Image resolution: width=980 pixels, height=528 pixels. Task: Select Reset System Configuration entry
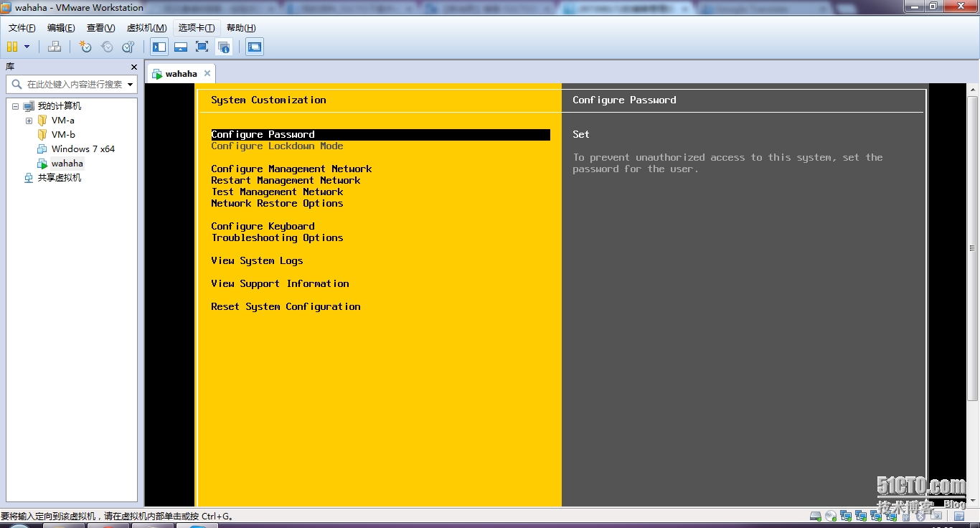(286, 307)
